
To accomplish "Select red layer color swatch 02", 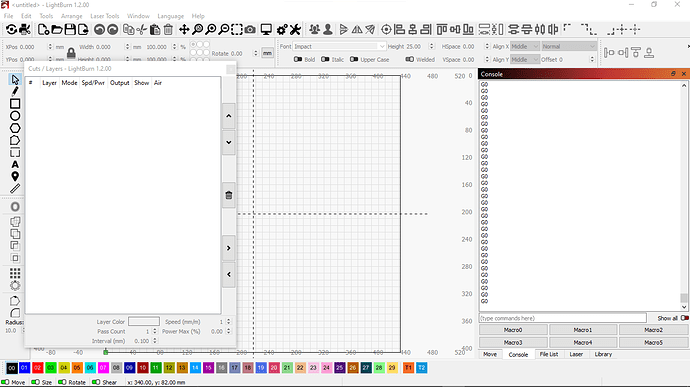I will pyautogui.click(x=37, y=368).
